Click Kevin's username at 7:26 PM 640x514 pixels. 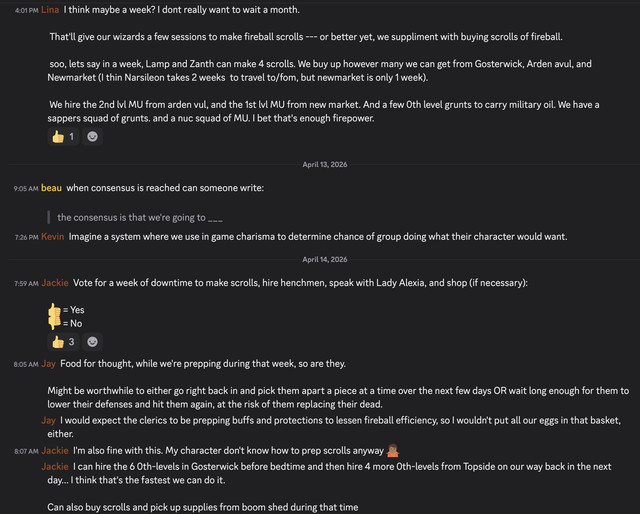tap(53, 237)
